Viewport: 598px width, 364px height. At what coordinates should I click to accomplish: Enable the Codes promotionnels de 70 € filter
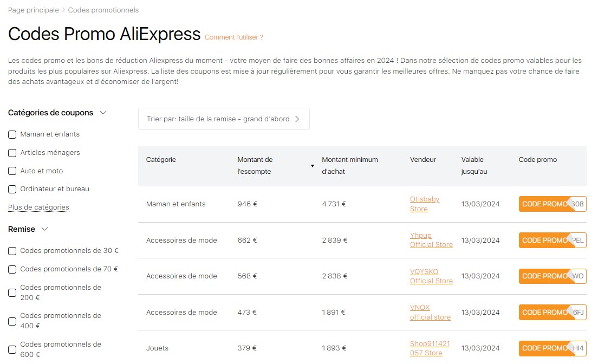click(x=12, y=269)
